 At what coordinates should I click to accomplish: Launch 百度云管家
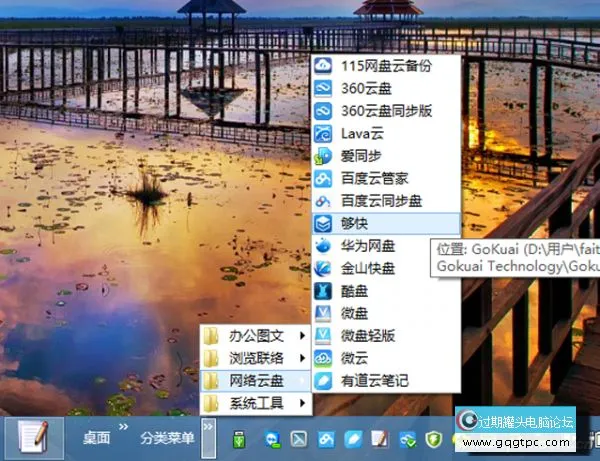tap(386, 179)
